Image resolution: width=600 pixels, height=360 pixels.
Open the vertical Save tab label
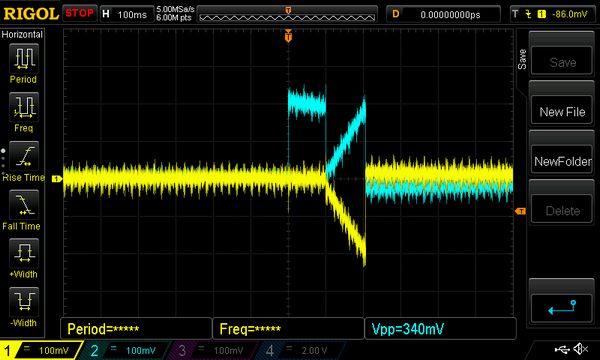pos(522,59)
